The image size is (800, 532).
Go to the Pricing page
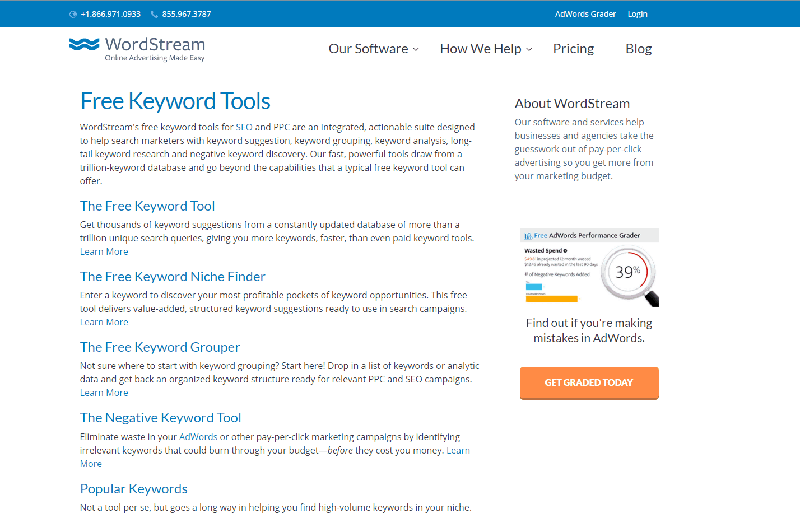click(x=573, y=49)
